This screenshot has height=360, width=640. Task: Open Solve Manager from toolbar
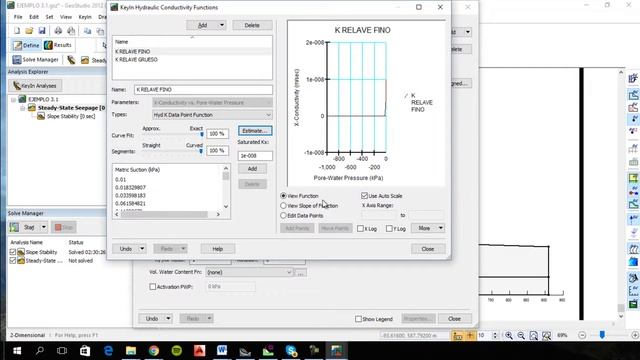[36, 60]
